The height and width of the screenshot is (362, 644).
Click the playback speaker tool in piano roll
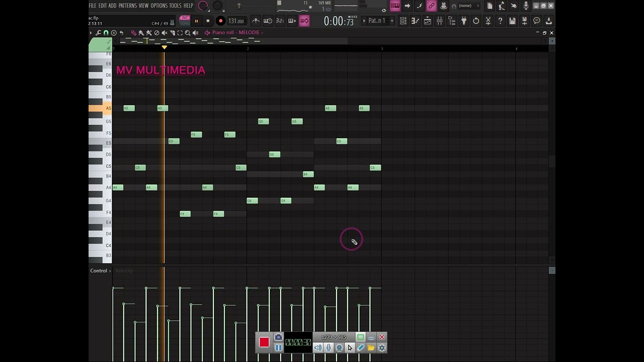(195, 33)
